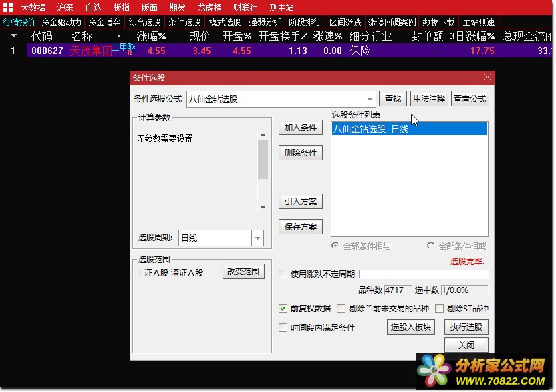Switch to the 主站测速 tab

(478, 22)
